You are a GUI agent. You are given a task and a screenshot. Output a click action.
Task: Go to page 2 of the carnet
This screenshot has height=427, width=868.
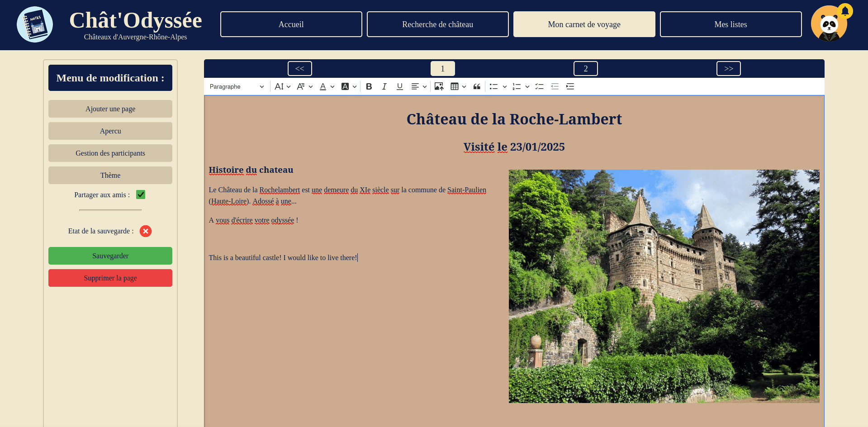click(x=585, y=68)
